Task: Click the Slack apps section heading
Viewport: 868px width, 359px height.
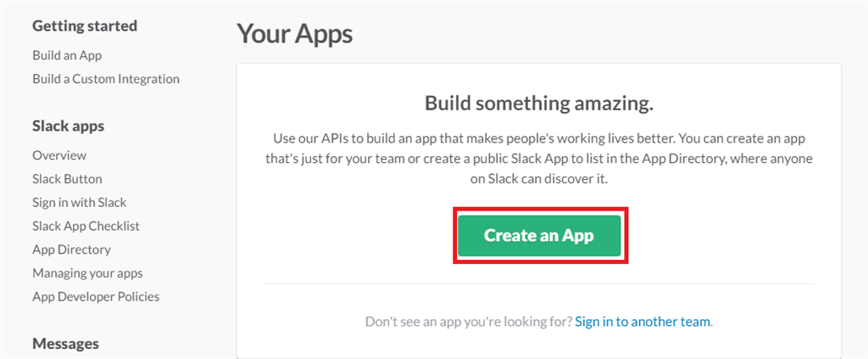Action: (69, 126)
